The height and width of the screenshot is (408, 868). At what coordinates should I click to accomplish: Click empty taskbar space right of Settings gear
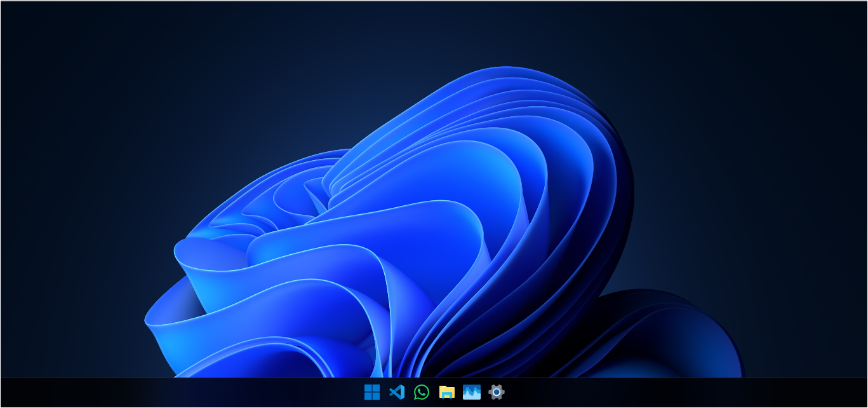(667, 393)
